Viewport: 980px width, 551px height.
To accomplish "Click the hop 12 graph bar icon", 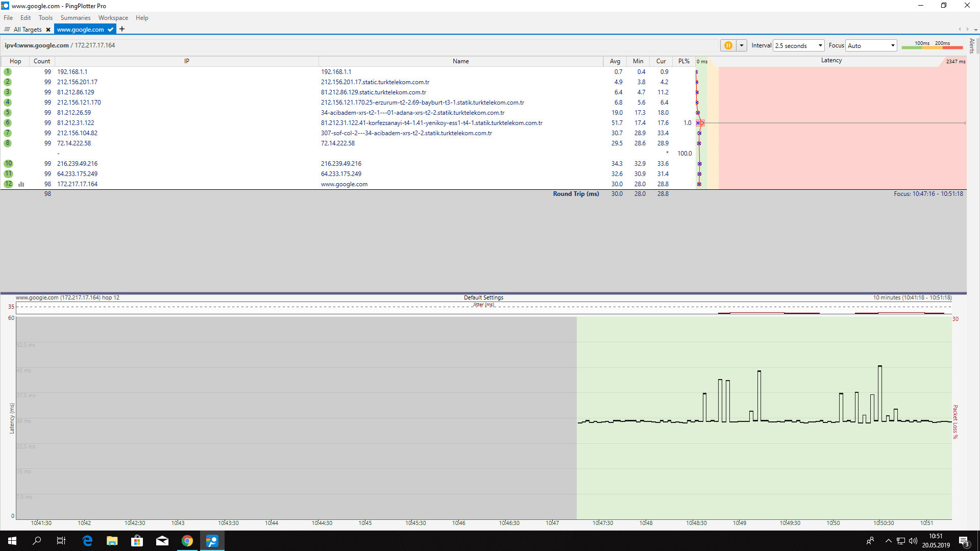I will tap(21, 184).
